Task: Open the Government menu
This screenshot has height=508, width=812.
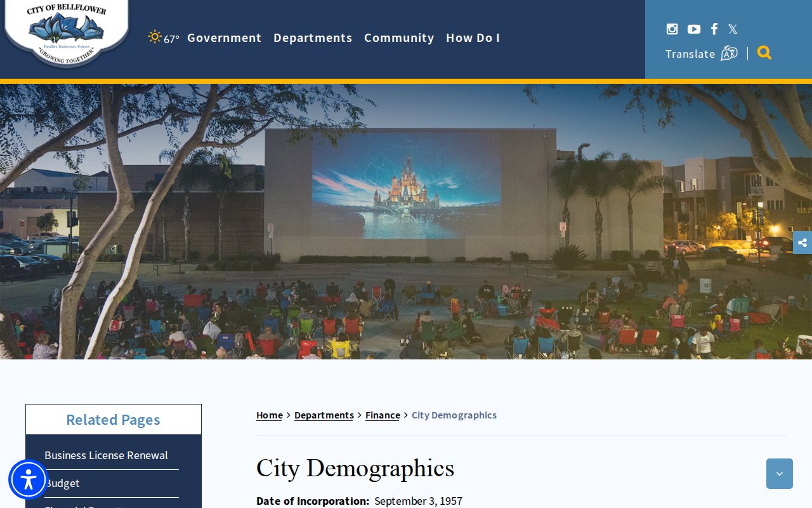Action: [x=224, y=37]
